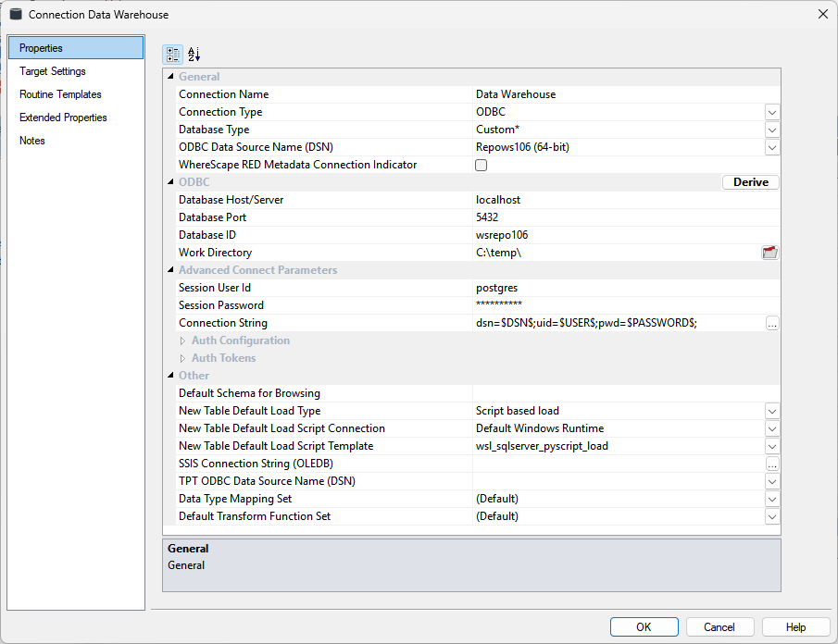Expand the Auth Tokens section
Screen dimensions: 838x644
pyautogui.click(x=182, y=358)
